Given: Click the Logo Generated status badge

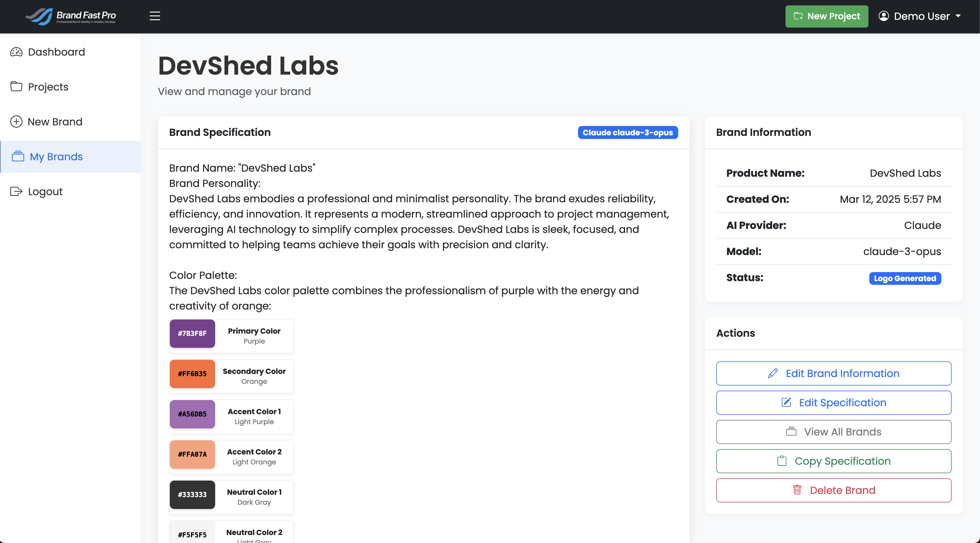Looking at the screenshot, I should 905,278.
